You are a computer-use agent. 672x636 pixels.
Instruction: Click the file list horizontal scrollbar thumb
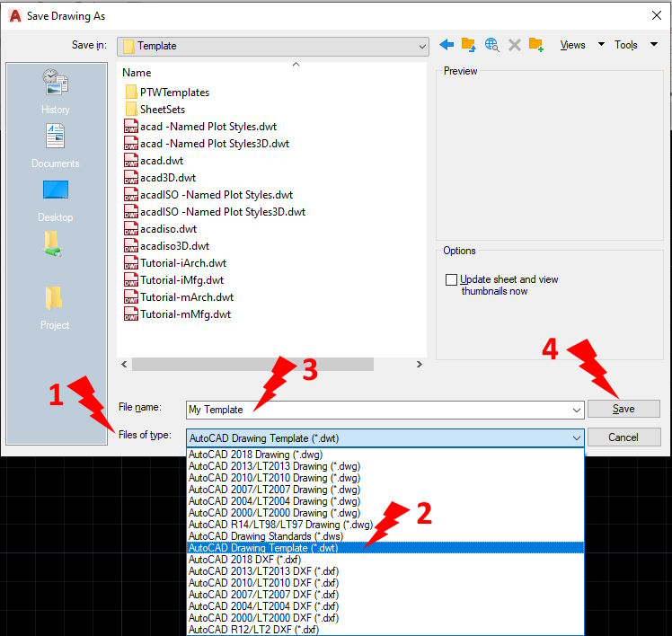tap(252, 365)
